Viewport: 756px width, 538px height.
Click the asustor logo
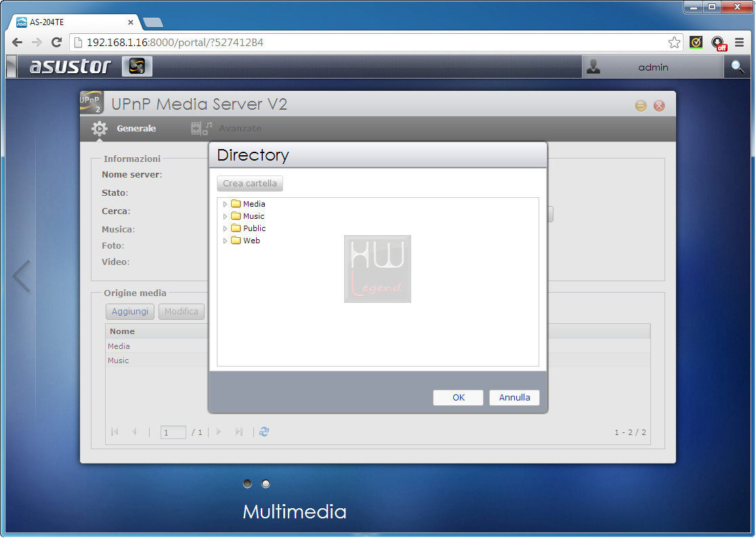(70, 66)
